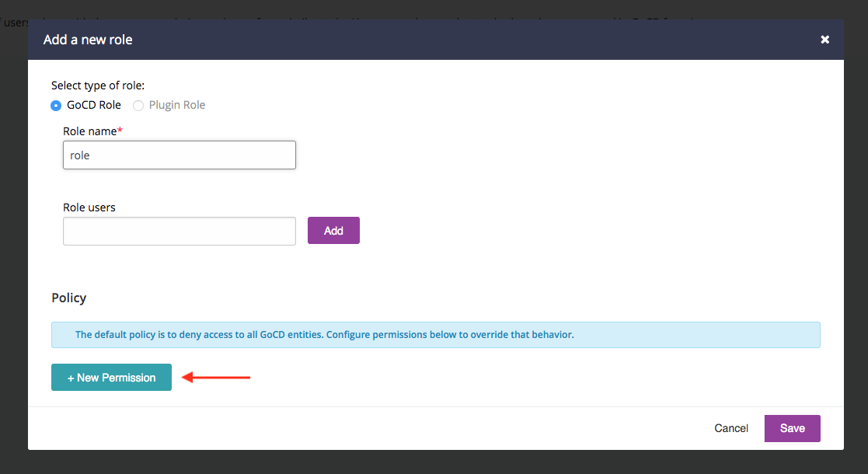
Task: Cancel the new role creation
Action: pos(730,428)
